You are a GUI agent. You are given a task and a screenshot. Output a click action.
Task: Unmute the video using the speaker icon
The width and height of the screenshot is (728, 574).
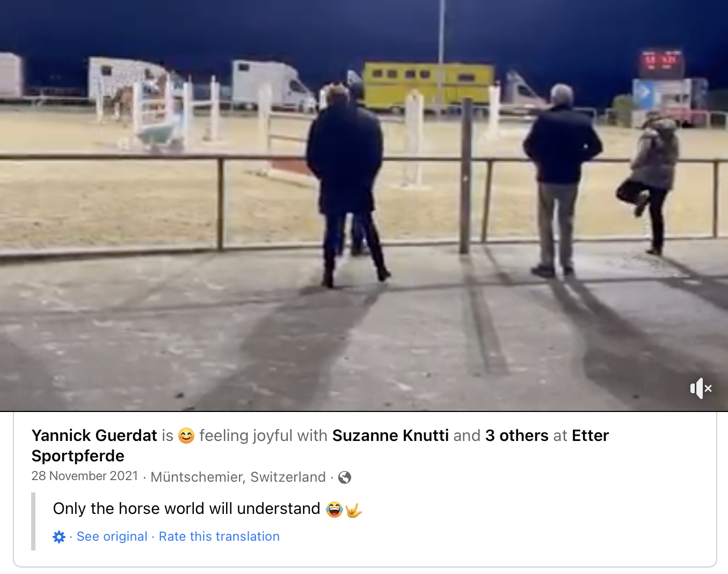point(701,388)
